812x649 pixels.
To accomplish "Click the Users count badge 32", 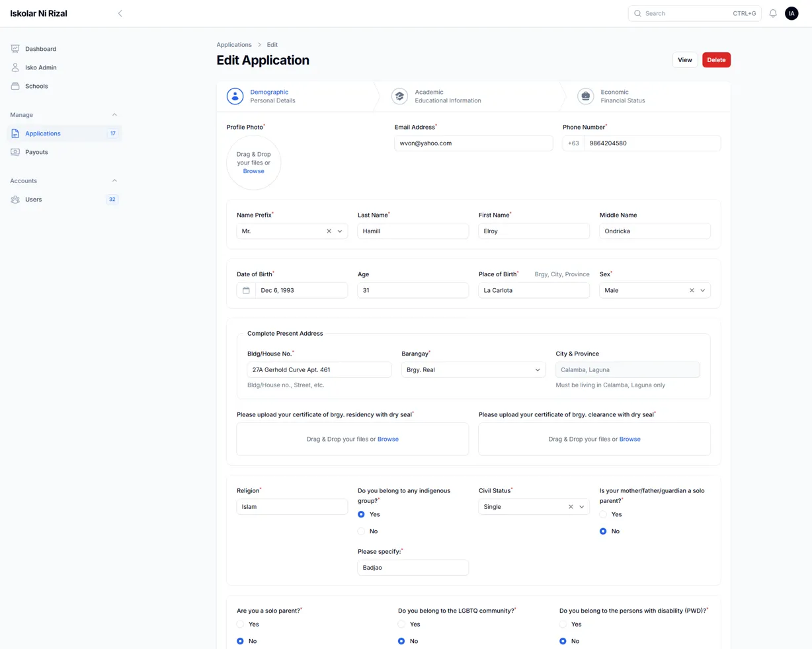I will 112,200.
